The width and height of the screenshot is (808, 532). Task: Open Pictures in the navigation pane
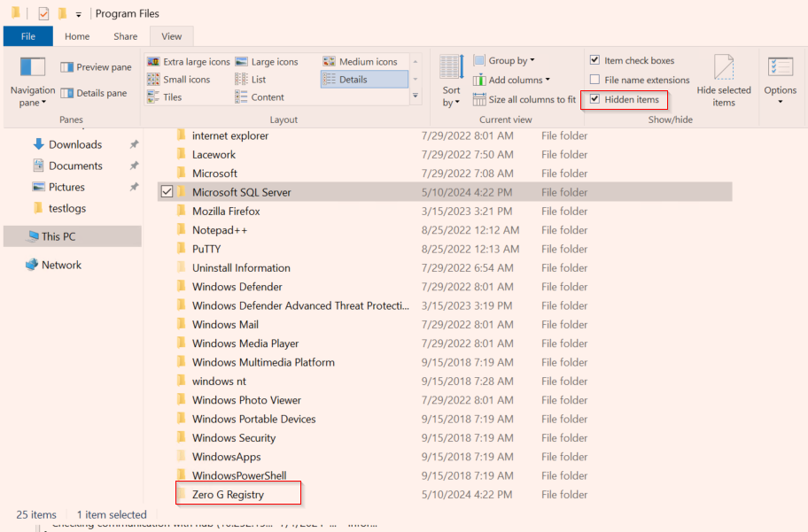coord(66,187)
